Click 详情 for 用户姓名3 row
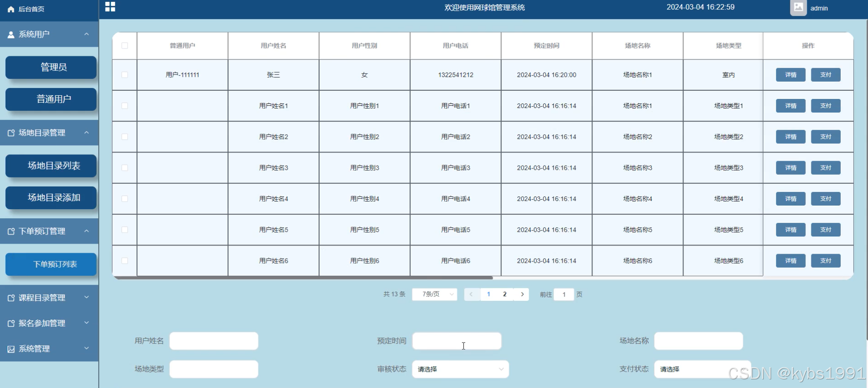This screenshot has height=388, width=868. click(790, 168)
